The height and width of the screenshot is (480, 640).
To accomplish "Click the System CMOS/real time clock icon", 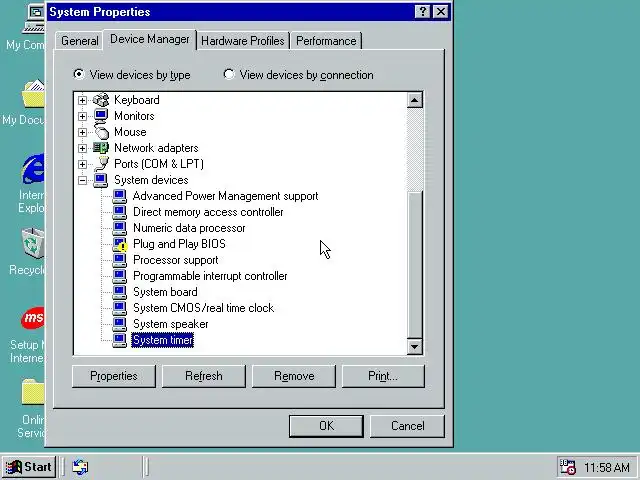I will [x=120, y=308].
